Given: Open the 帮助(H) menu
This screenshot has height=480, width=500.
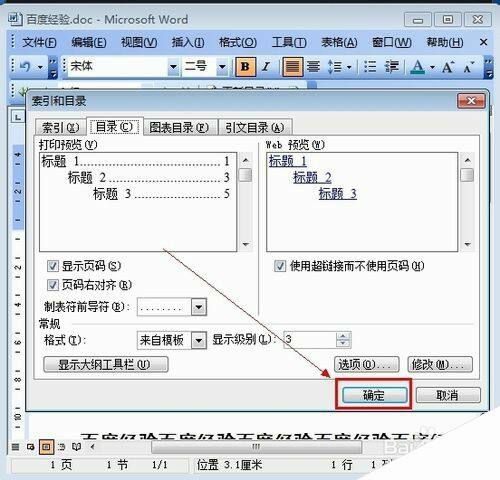Looking at the screenshot, I should point(445,42).
